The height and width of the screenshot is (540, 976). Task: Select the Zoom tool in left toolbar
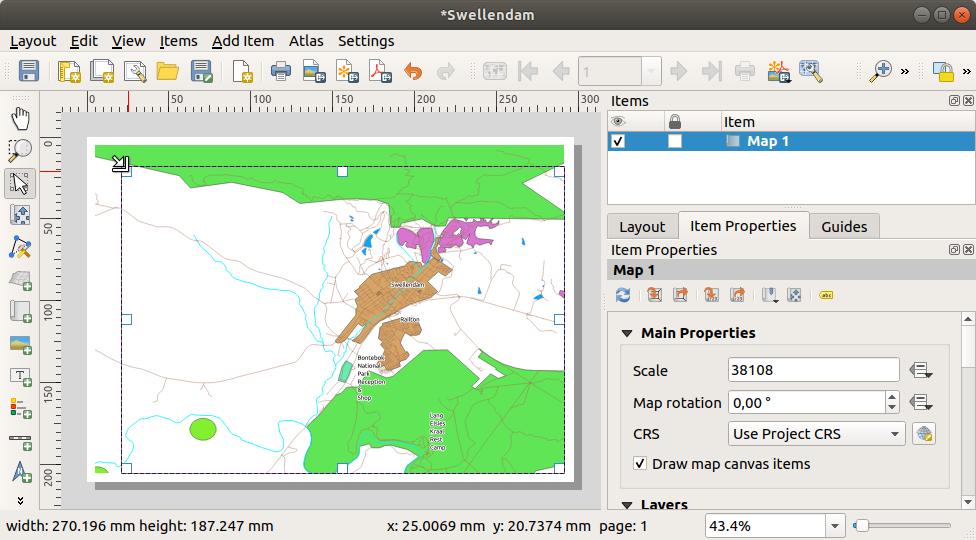pyautogui.click(x=20, y=151)
